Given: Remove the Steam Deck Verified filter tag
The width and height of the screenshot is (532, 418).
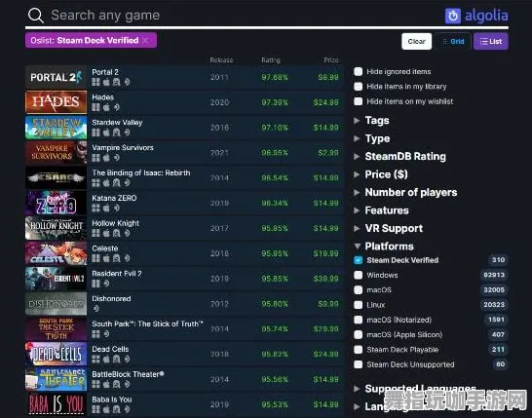Looking at the screenshot, I should tap(145, 40).
